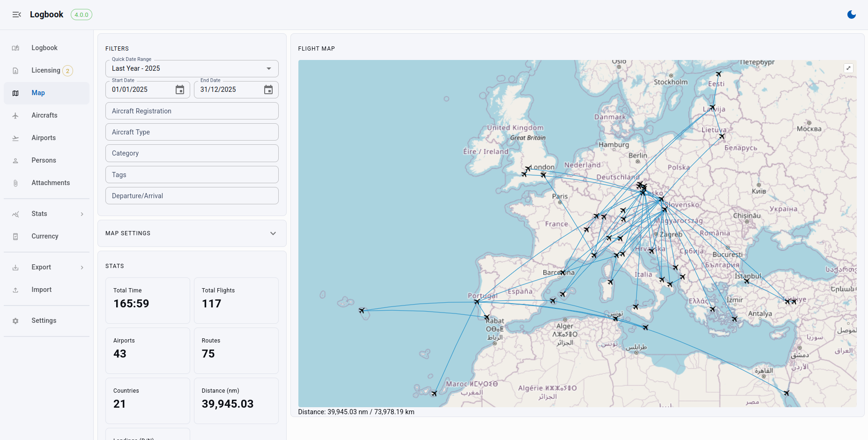Click the Total Flights value 117
The height and width of the screenshot is (440, 868).
211,304
